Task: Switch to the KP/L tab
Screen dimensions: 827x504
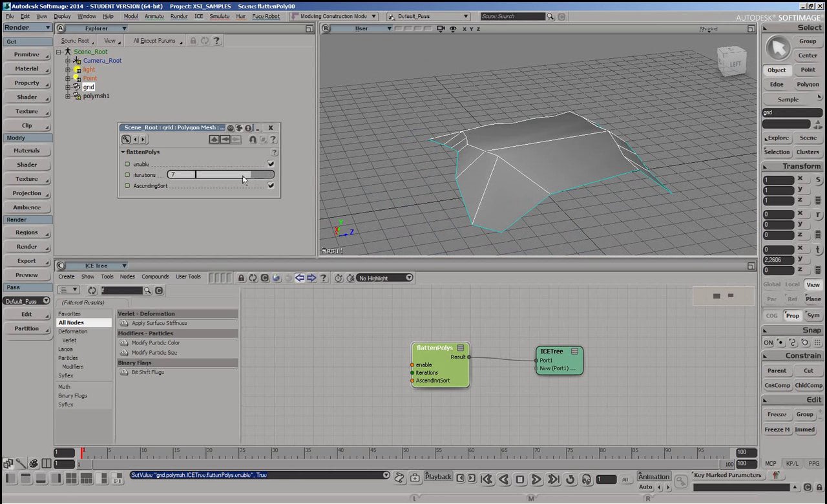Action: pyautogui.click(x=792, y=464)
